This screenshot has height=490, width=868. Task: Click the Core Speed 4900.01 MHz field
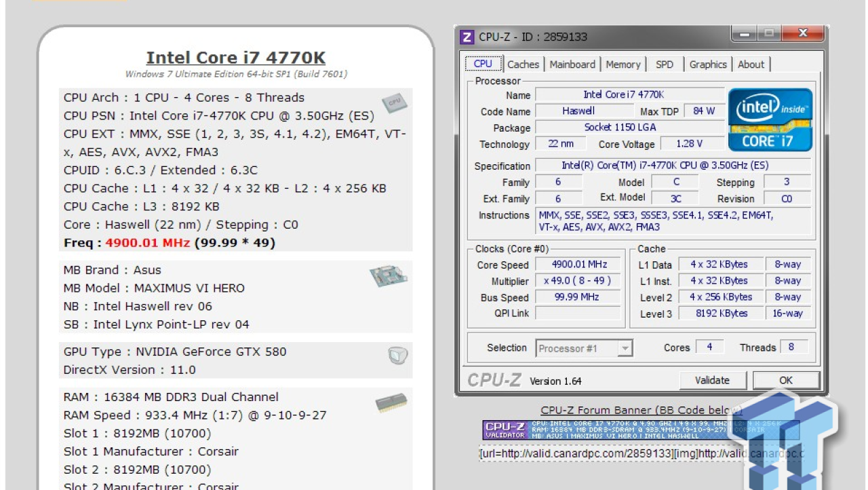coord(578,265)
